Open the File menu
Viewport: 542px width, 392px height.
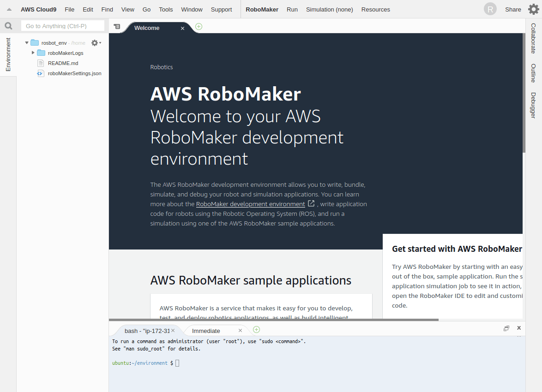[69, 10]
